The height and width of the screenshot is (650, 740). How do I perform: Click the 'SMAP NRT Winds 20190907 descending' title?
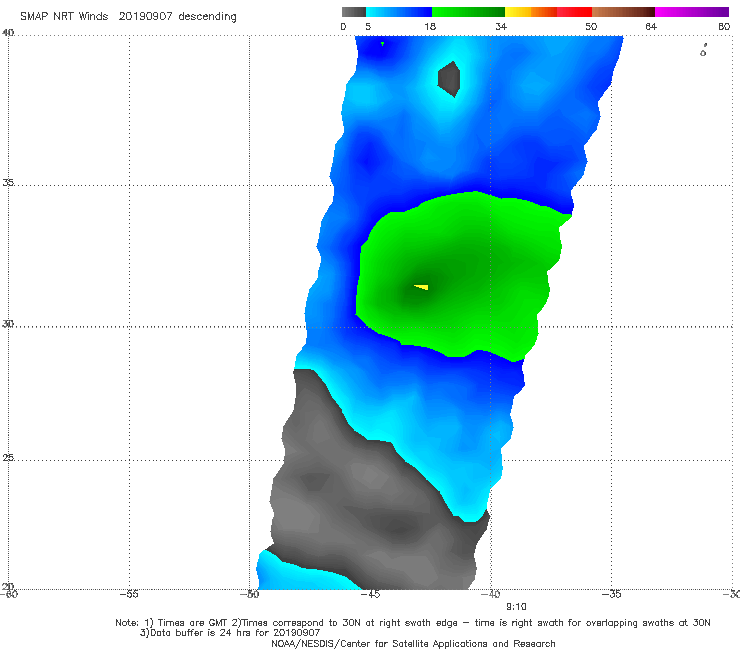128,16
